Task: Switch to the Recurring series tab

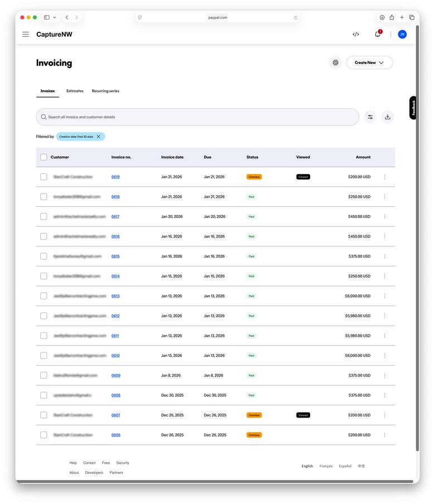Action: [105, 91]
